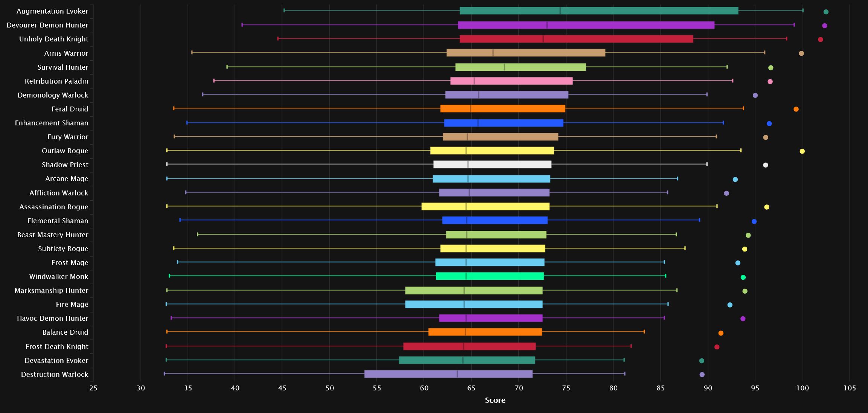Select the Windwalker Monk label
Image resolution: width=868 pixels, height=413 pixels.
click(59, 277)
